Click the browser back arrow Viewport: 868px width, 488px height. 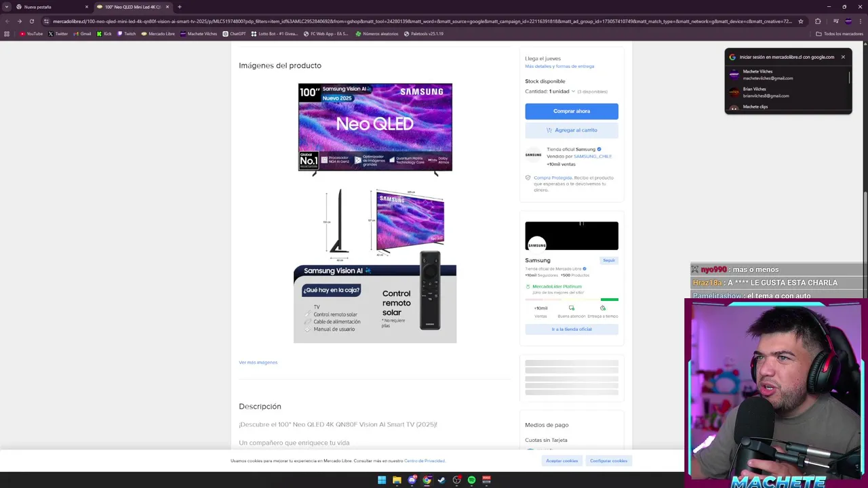7,21
